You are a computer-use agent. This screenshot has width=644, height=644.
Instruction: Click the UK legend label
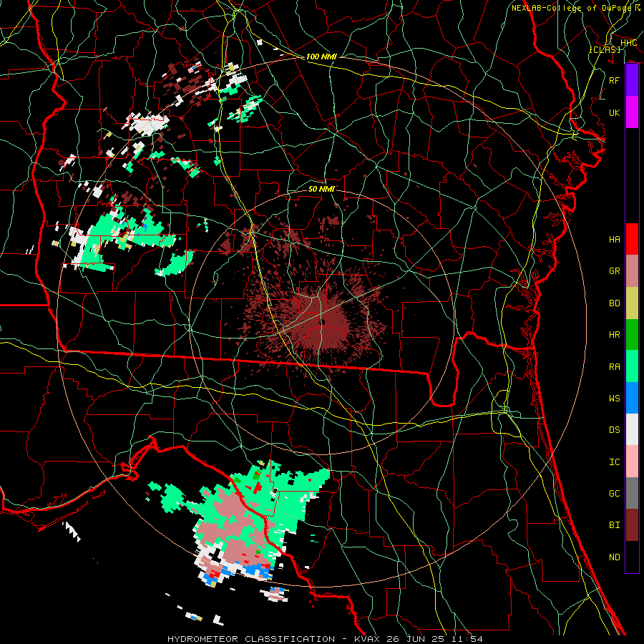[615, 112]
